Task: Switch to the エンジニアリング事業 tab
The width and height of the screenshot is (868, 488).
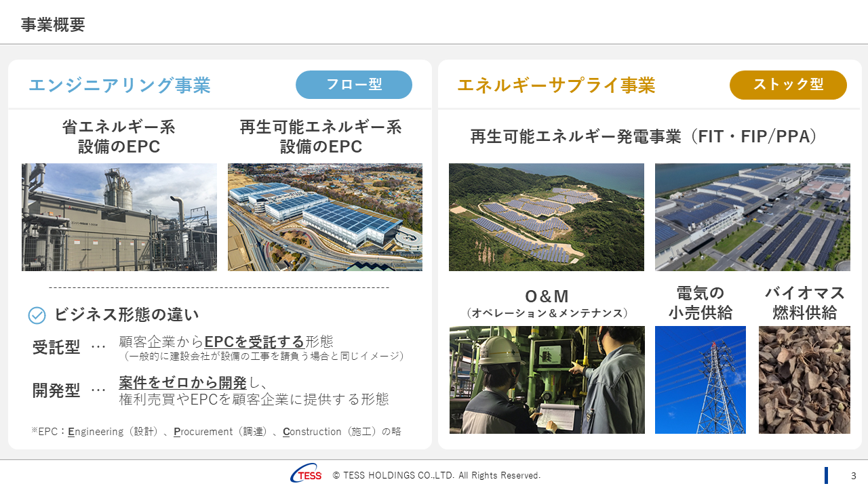Action: coord(119,86)
